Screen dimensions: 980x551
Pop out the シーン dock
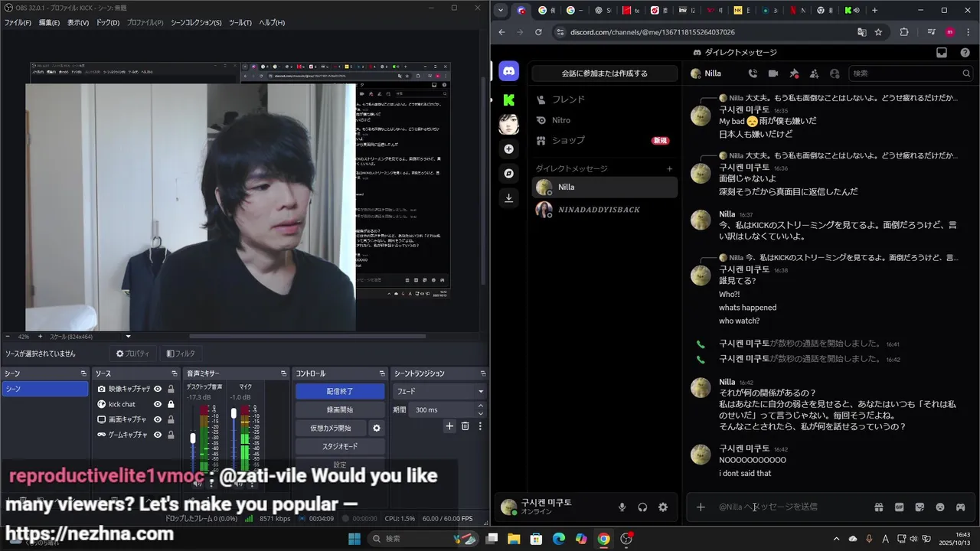83,373
